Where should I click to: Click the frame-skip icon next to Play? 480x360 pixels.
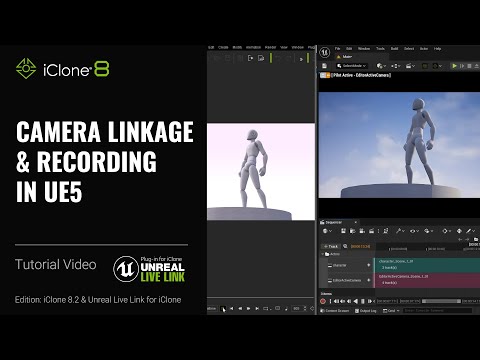click(x=462, y=66)
